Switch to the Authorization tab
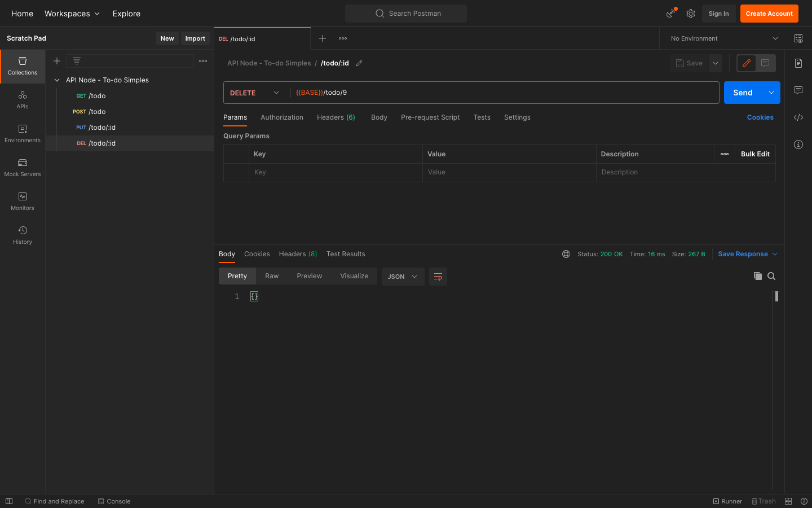812x508 pixels. [x=282, y=117]
